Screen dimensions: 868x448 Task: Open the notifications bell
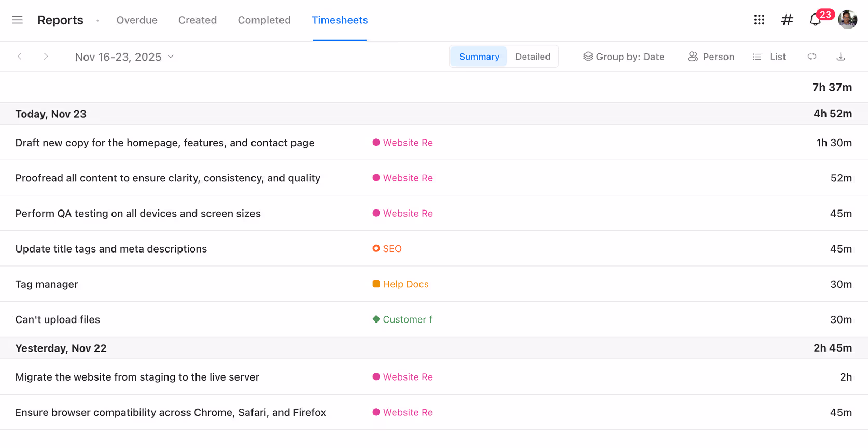tap(815, 20)
